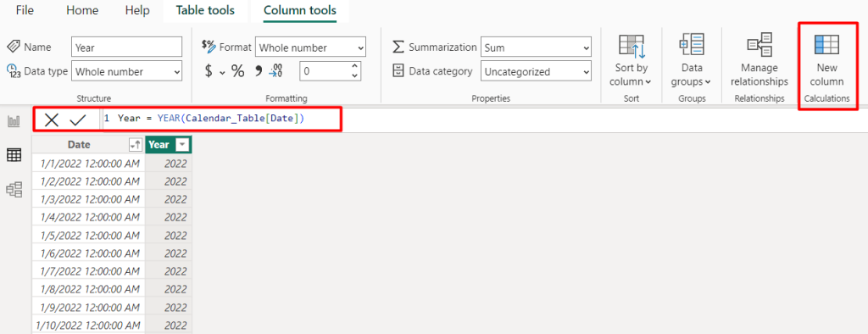The height and width of the screenshot is (334, 868).
Task: Apply currency format with the dollar icon
Action: (209, 71)
